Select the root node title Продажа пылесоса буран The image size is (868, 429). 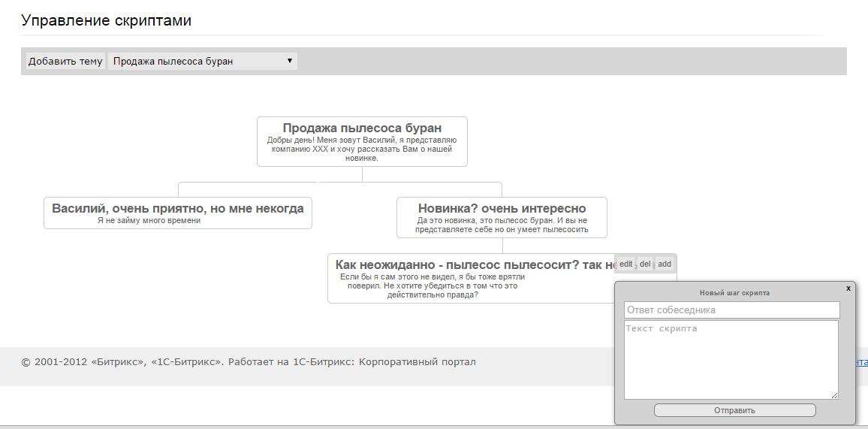[362, 128]
